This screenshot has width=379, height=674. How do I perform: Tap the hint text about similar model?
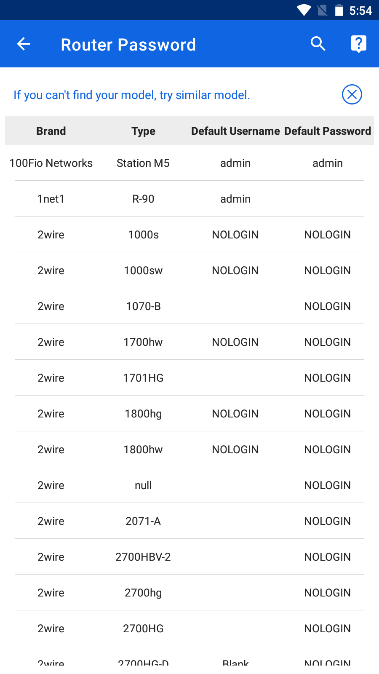click(x=131, y=95)
